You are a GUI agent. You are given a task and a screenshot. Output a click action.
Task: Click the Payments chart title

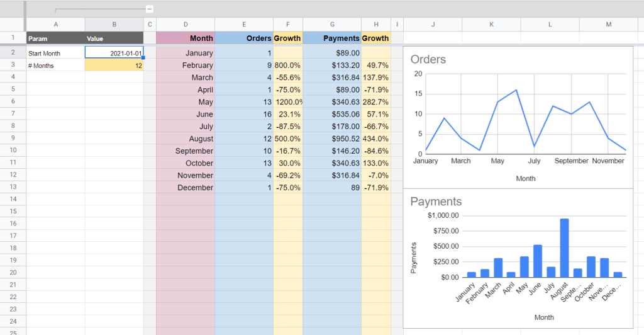436,202
